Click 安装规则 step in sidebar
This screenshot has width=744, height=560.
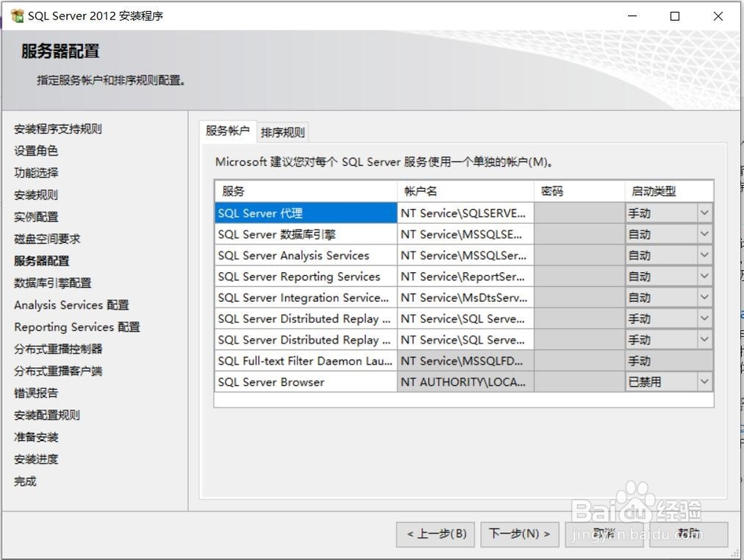(36, 195)
